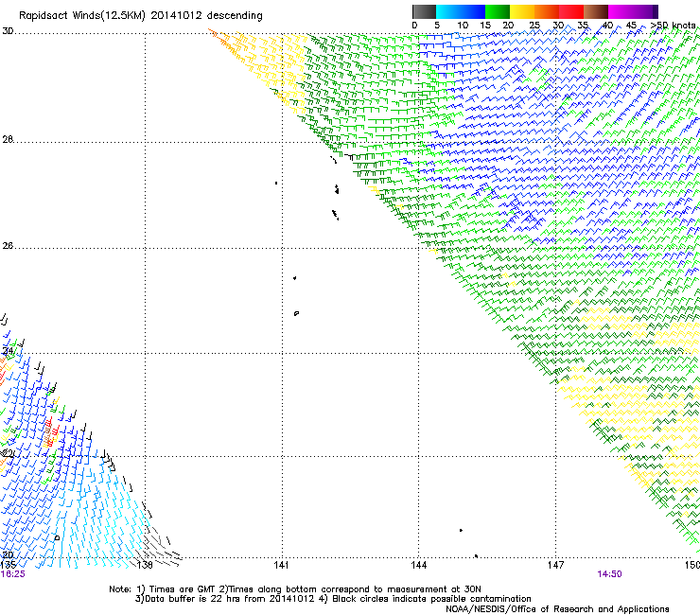The width and height of the screenshot is (700, 615).
Task: Click the purple "16:25" swath time
Action: coord(12,574)
